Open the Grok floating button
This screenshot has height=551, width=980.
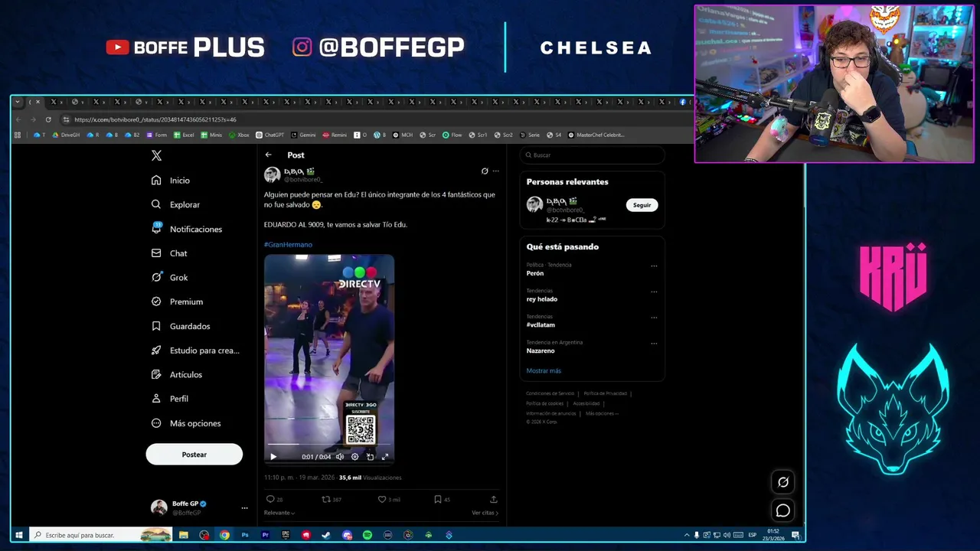pyautogui.click(x=782, y=482)
